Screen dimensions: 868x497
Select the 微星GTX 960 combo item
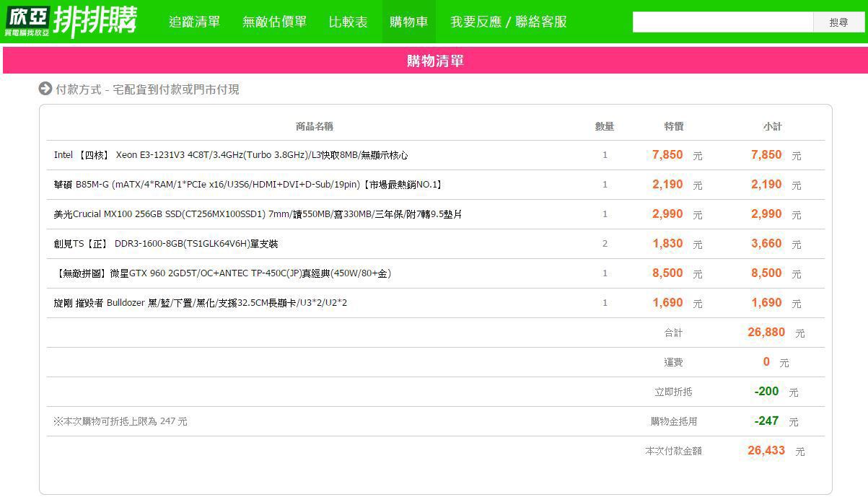[223, 273]
